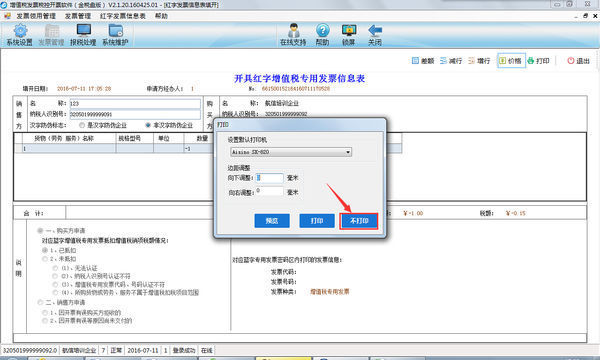Click the 预览 preview button
The width and height of the screenshot is (600, 360).
272,221
